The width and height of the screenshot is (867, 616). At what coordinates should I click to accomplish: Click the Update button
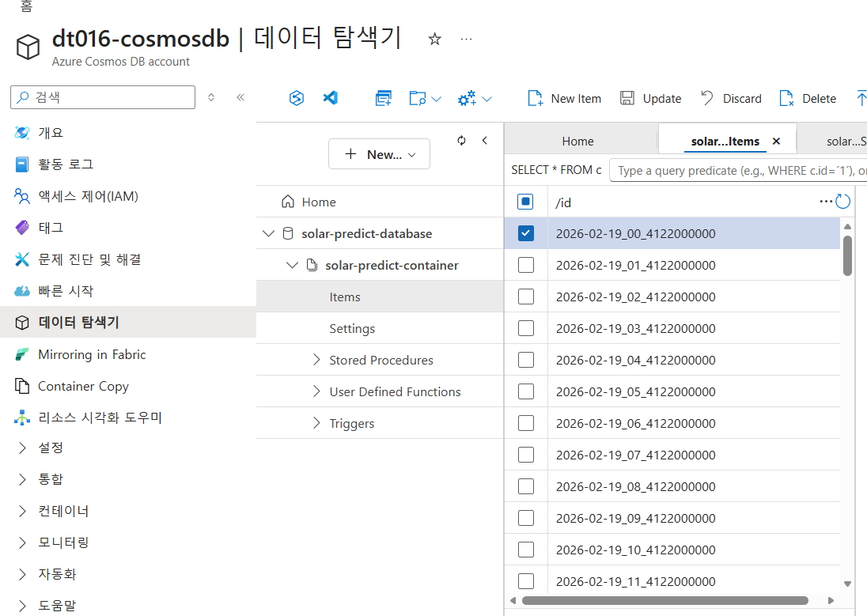650,98
